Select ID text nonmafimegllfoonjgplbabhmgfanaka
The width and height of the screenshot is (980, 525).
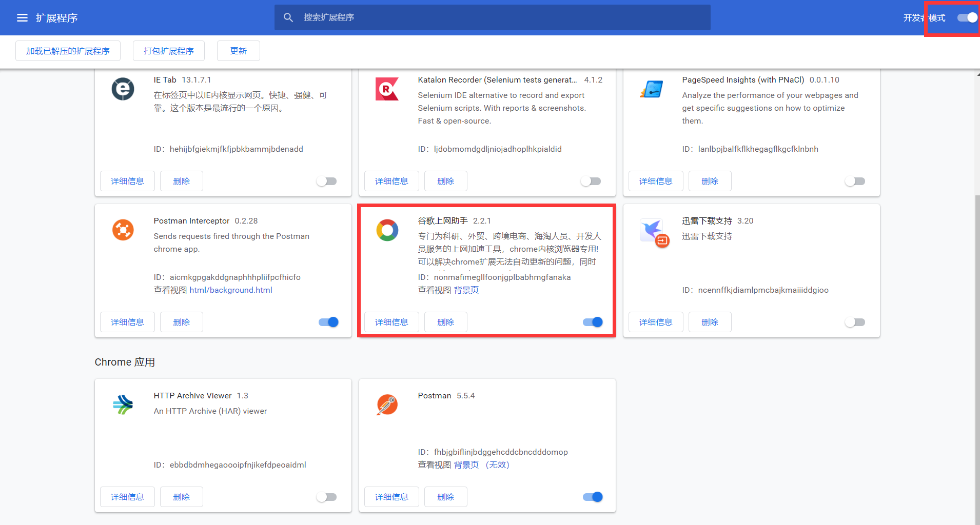click(x=502, y=277)
